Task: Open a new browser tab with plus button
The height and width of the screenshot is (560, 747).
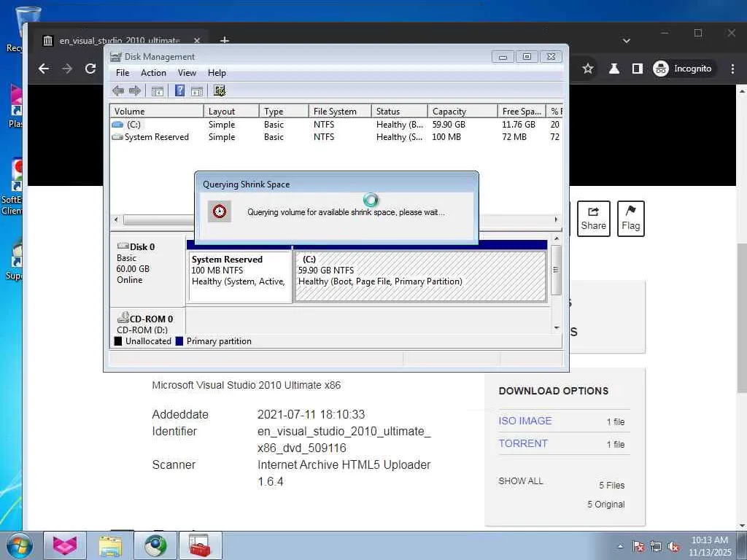Action: (x=225, y=41)
